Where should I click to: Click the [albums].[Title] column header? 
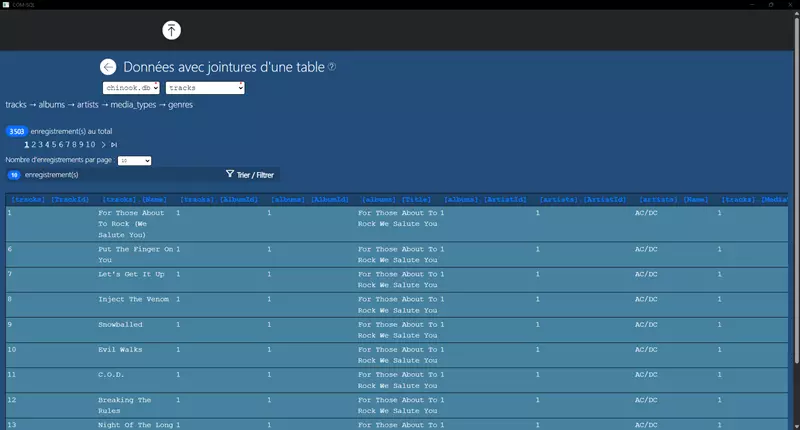point(396,199)
